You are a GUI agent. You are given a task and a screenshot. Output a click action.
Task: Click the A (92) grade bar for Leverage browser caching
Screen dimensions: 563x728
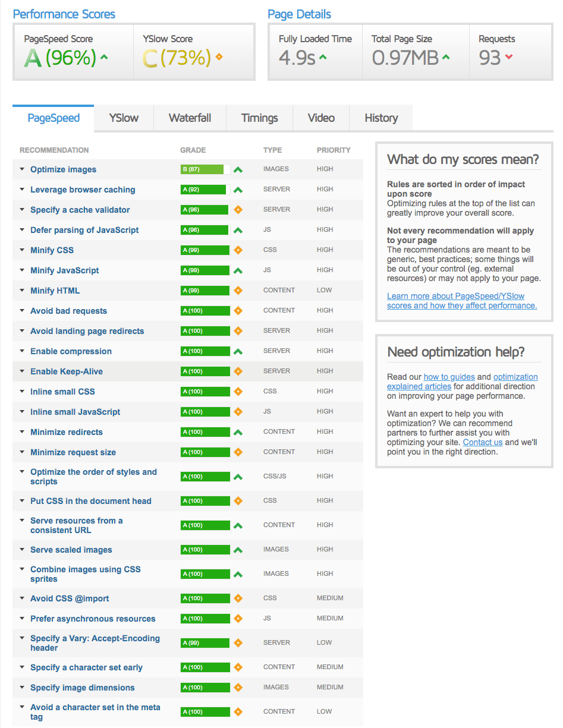click(x=205, y=190)
